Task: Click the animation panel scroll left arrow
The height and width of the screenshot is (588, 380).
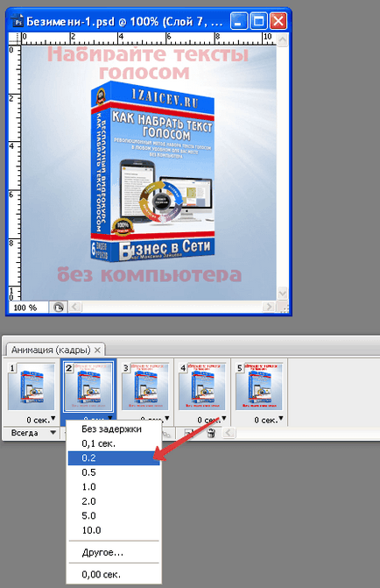Action: tap(229, 433)
